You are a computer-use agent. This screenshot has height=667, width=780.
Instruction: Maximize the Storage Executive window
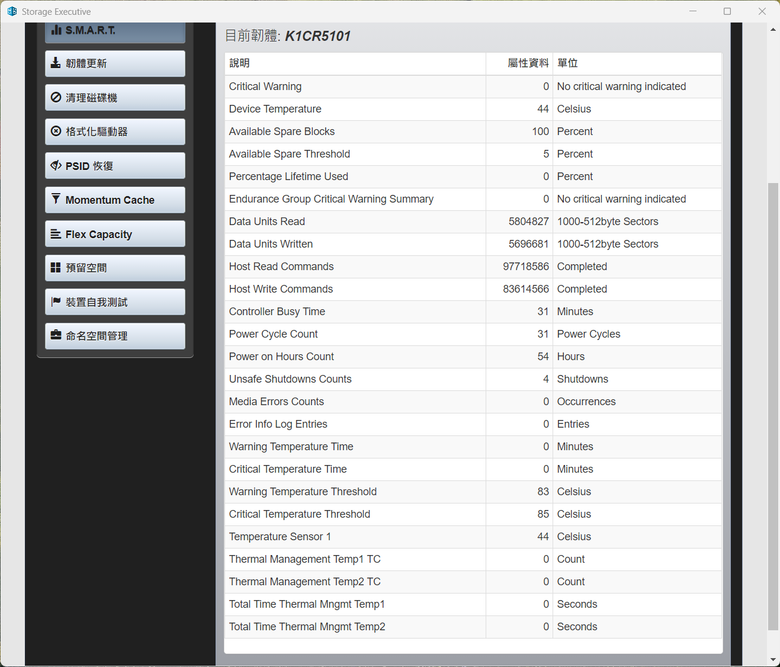coord(727,11)
